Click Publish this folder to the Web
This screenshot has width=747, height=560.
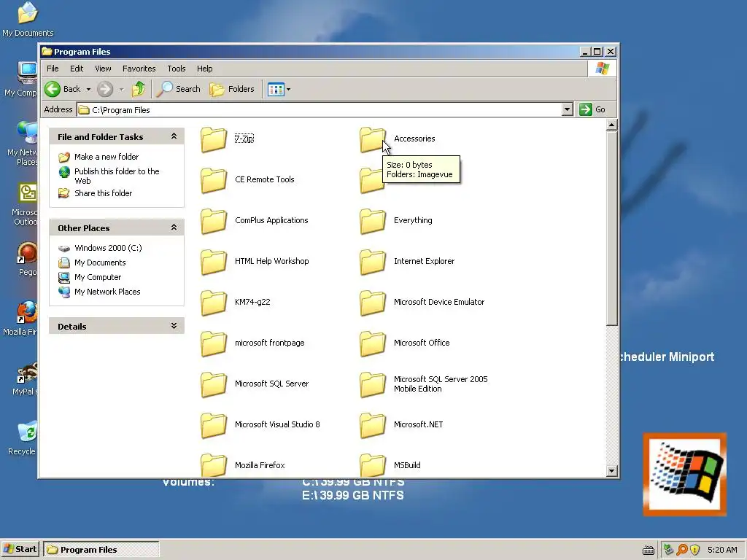(x=117, y=176)
